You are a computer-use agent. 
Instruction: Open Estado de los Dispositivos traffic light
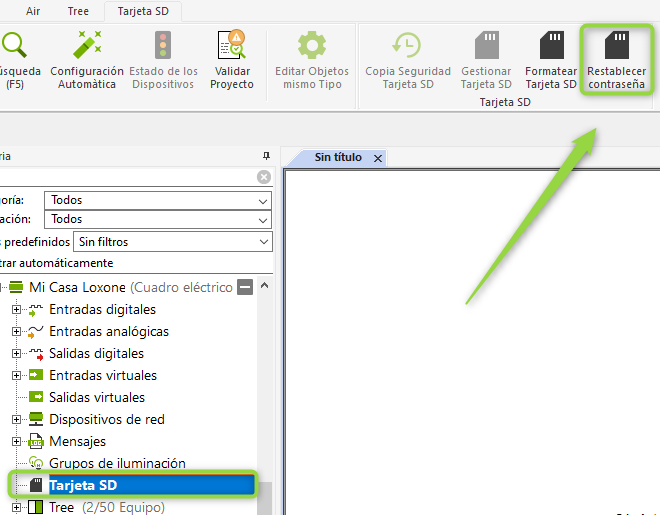[x=163, y=47]
